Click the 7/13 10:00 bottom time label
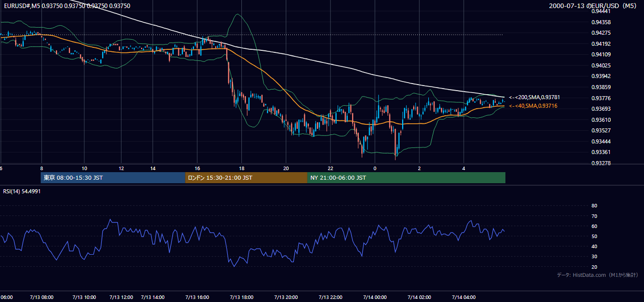 point(85,297)
